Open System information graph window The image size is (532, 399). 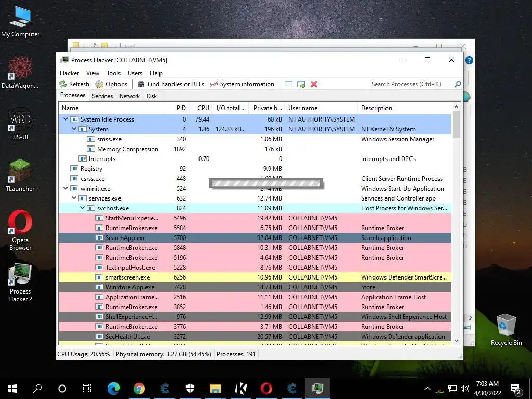pos(242,84)
